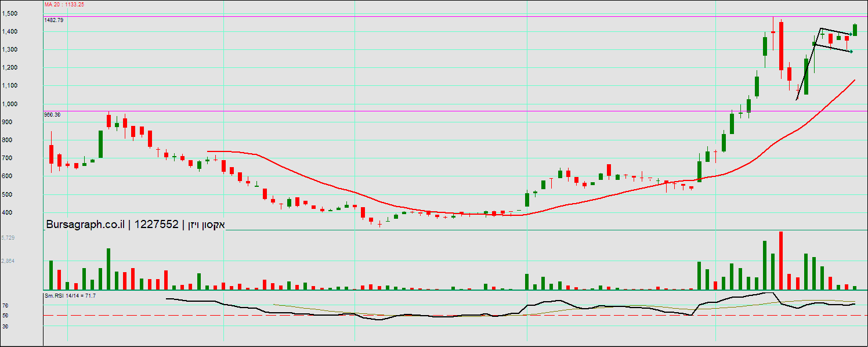Click the 1482.79 resistance price label
This screenshot has width=868, height=347.
click(53, 20)
